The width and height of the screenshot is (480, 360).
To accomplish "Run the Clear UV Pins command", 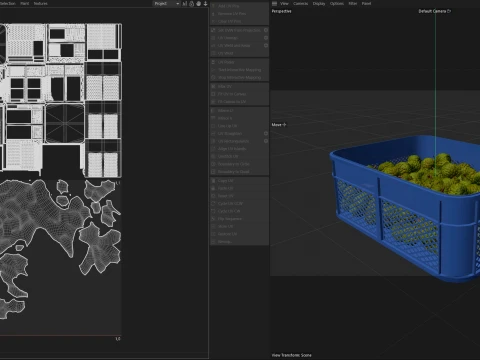I will click(239, 21).
